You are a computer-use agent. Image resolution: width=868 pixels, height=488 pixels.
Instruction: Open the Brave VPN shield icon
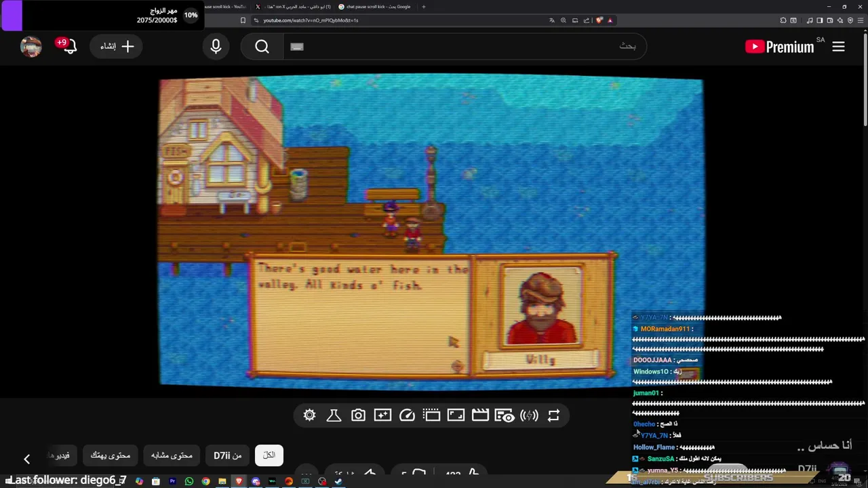click(x=850, y=20)
